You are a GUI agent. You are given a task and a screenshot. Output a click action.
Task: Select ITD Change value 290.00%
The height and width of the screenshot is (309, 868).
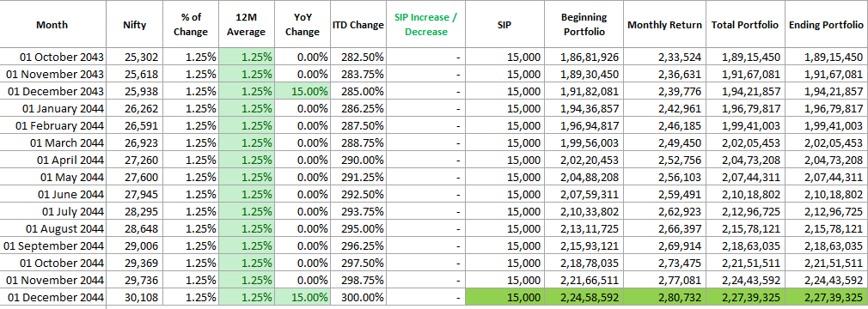[358, 160]
